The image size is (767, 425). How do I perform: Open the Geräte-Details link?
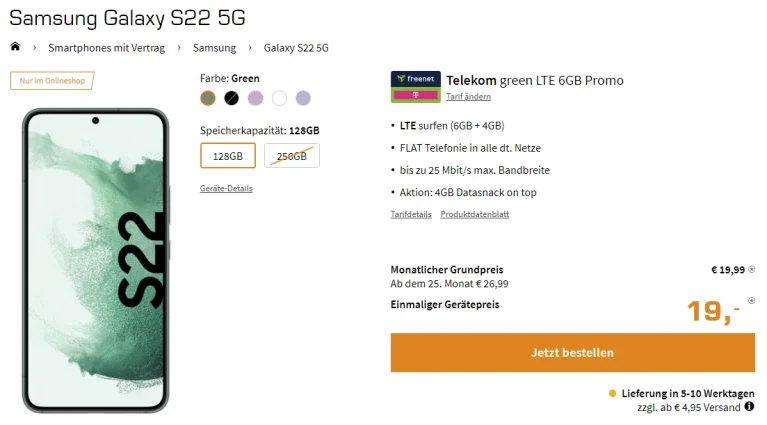[226, 188]
